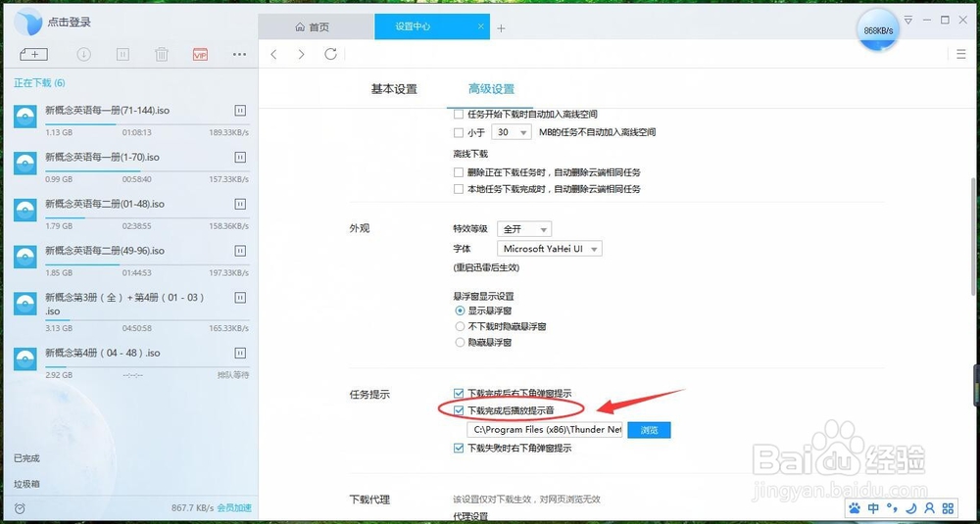Enable 任务开始下载时自动加入离线空间 checkbox
The width and height of the screenshot is (980, 524).
coord(458,115)
